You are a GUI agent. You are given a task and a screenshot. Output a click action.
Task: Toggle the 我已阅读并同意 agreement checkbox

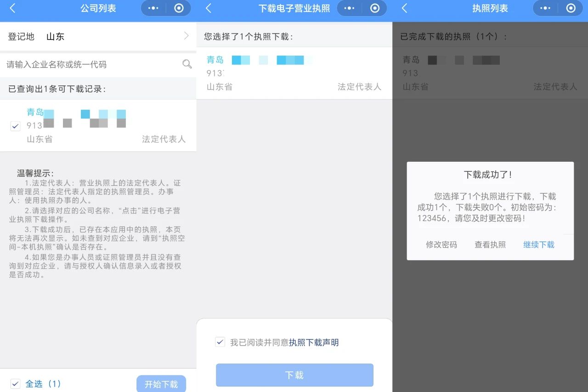coord(220,342)
